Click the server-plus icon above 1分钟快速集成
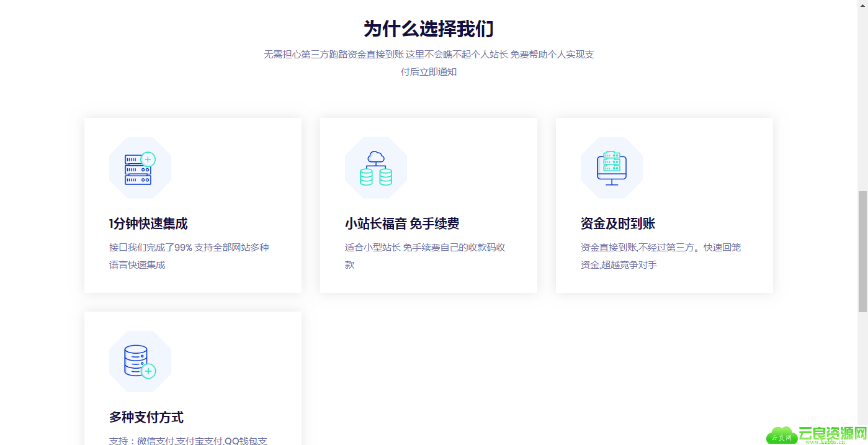 [x=140, y=168]
